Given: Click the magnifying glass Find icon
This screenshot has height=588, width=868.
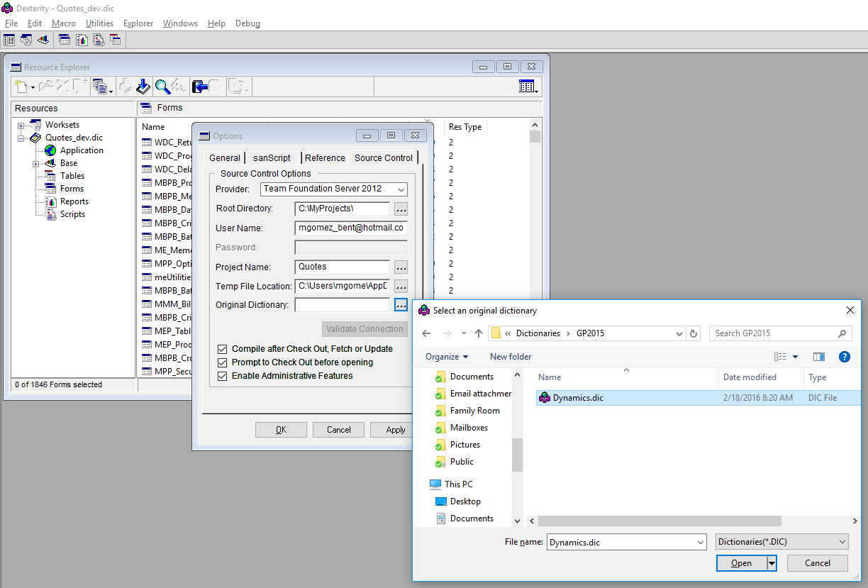Looking at the screenshot, I should tap(162, 87).
